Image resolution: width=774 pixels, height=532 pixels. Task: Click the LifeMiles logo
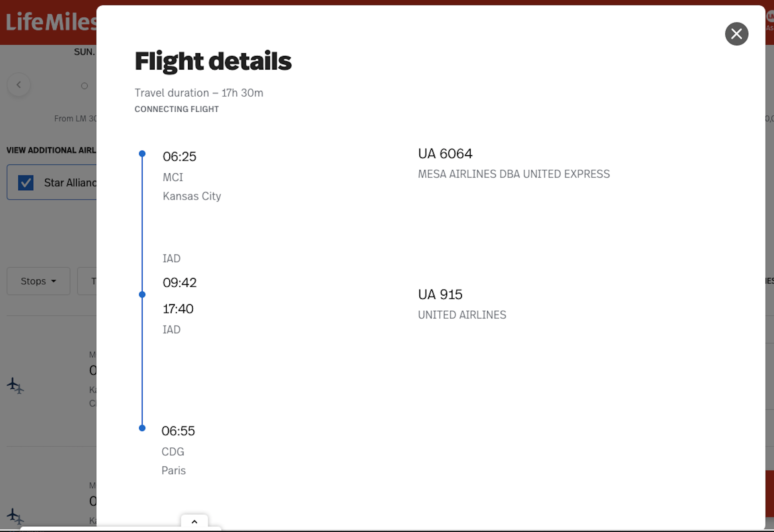[x=51, y=22]
